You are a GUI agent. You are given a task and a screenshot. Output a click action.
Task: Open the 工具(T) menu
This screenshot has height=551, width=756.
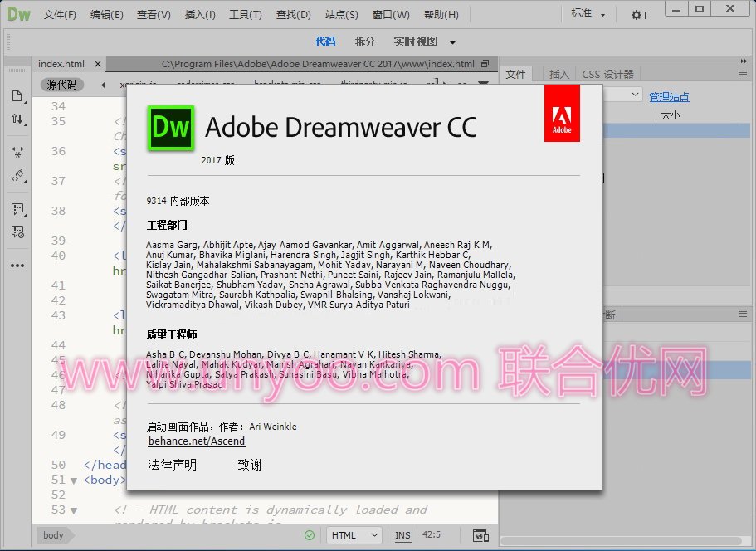[x=246, y=15]
